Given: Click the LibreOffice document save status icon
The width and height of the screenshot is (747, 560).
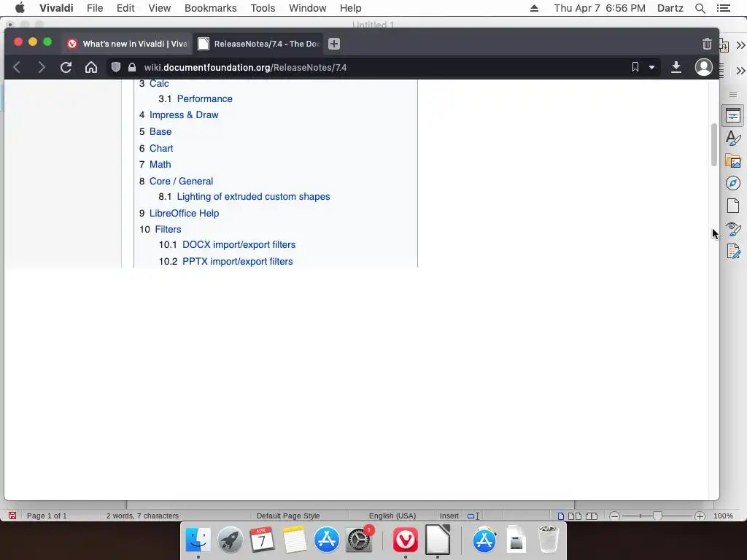Looking at the screenshot, I should pyautogui.click(x=12, y=516).
